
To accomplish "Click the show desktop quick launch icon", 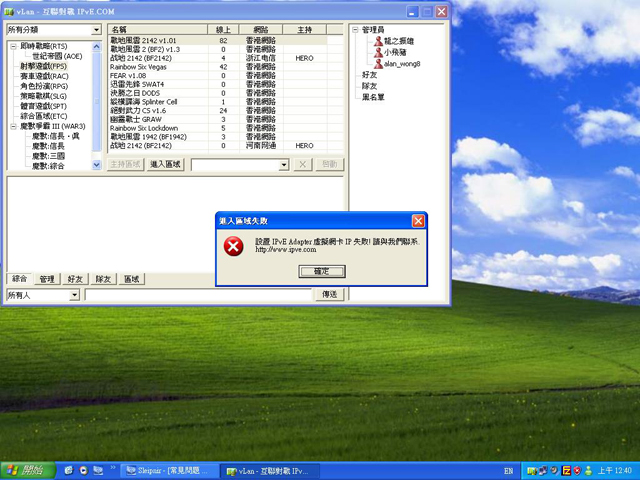I will pyautogui.click(x=98, y=471).
